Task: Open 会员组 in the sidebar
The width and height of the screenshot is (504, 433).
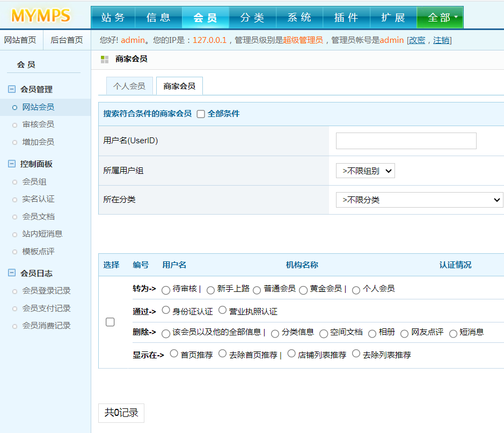Action: 34,182
